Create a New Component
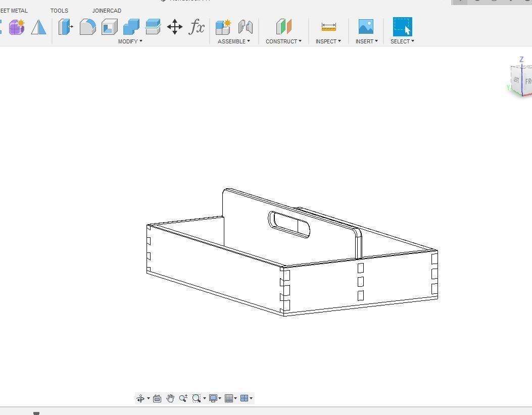Viewport: 532px width, 415px height. tap(224, 27)
